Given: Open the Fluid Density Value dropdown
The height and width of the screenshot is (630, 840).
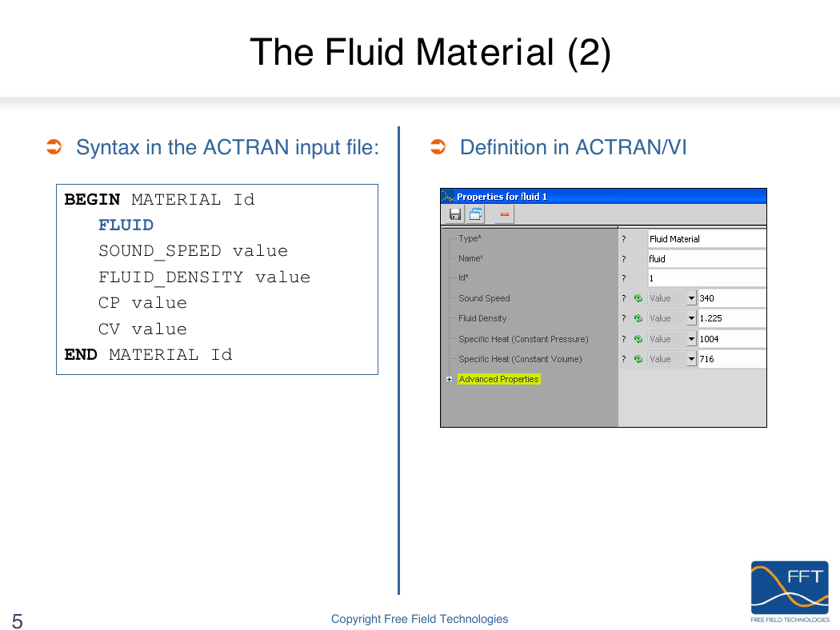Looking at the screenshot, I should coord(691,318).
